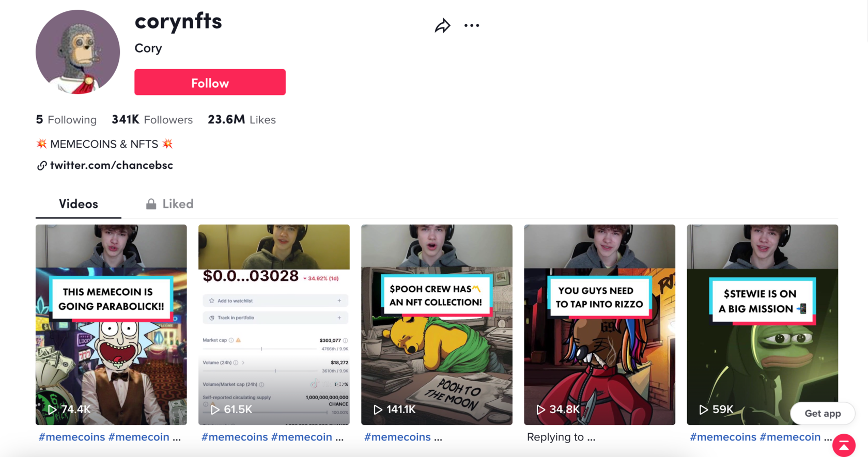Click #memecoins hashtag under Pooh video

tap(397, 437)
